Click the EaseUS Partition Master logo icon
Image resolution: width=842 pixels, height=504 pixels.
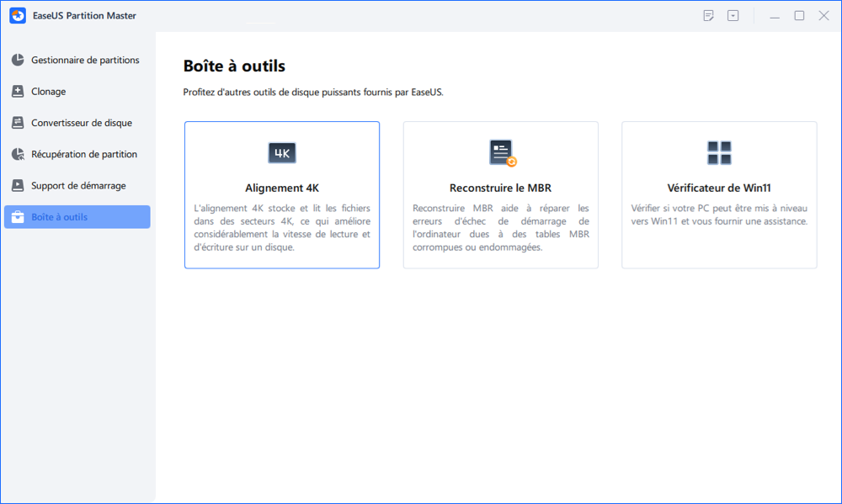(18, 15)
